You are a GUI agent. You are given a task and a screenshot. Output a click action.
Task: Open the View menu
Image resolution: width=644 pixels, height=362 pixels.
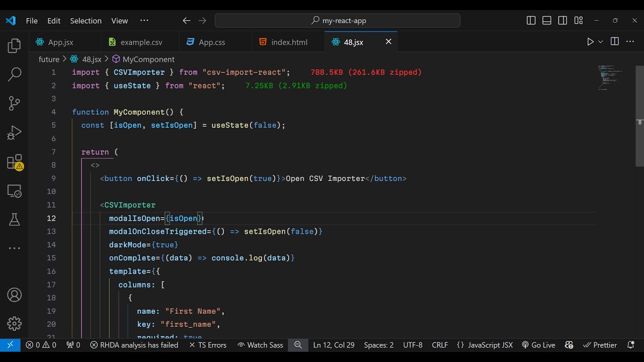(119, 21)
